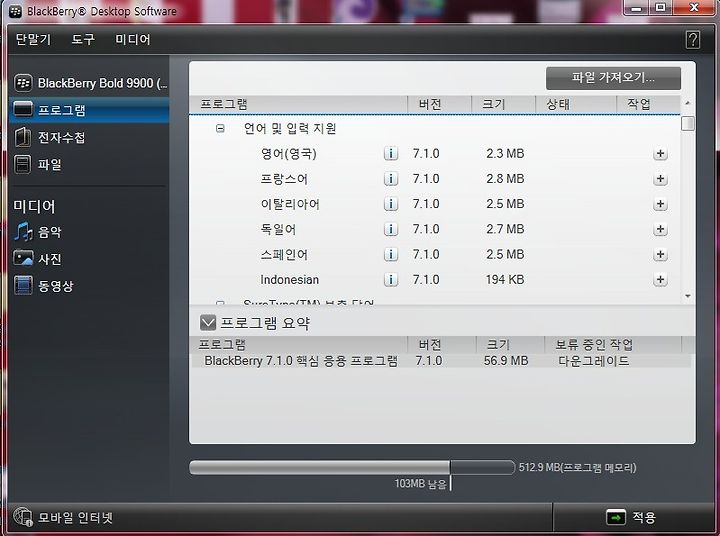
Task: Open 음악 media section
Action: 89,232
